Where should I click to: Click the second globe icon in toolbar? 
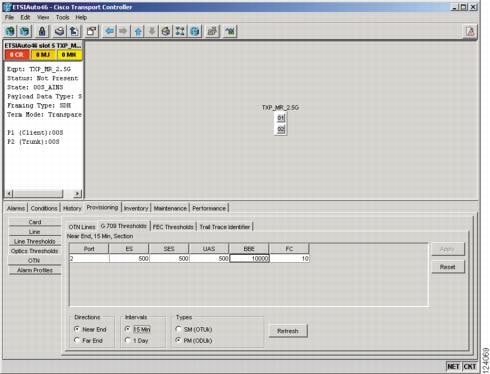pos(24,31)
